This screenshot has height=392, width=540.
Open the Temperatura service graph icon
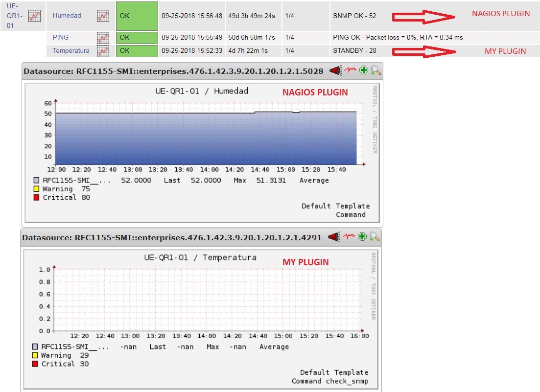103,50
